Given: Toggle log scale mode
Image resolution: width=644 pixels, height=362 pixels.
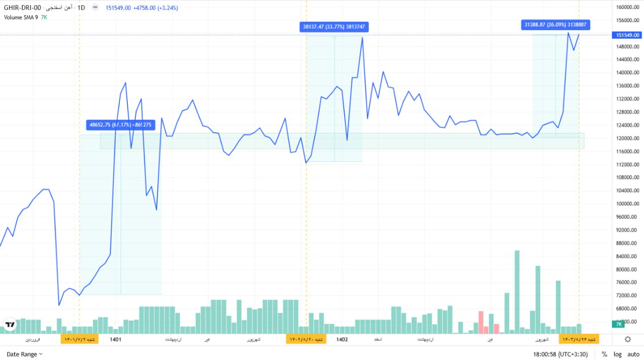Looking at the screenshot, I should click(617, 354).
